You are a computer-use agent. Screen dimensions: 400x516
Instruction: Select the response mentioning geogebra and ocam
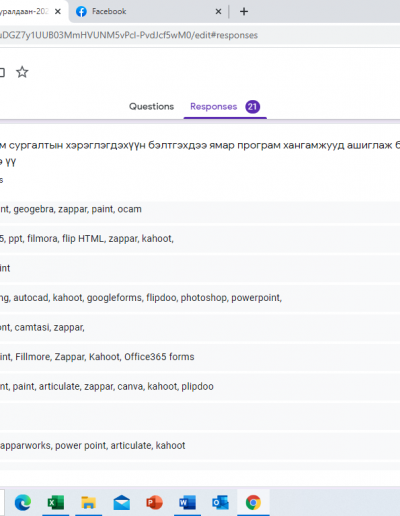pos(200,209)
